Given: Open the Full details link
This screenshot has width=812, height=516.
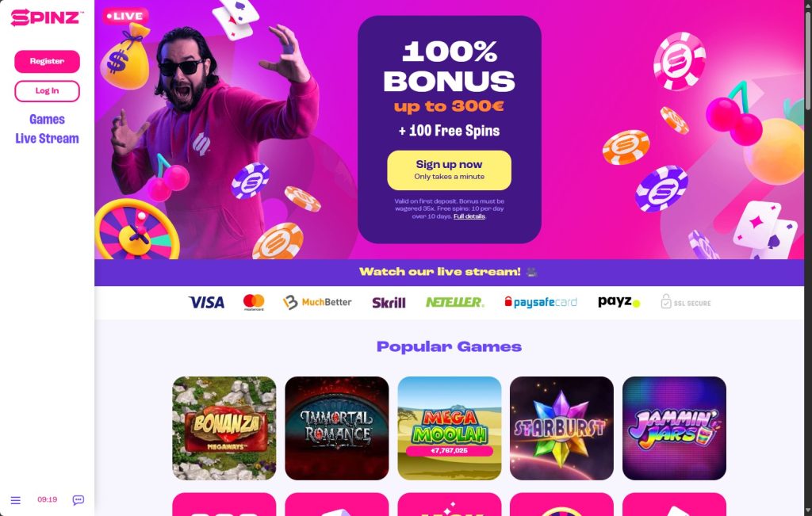Looking at the screenshot, I should tap(469, 216).
